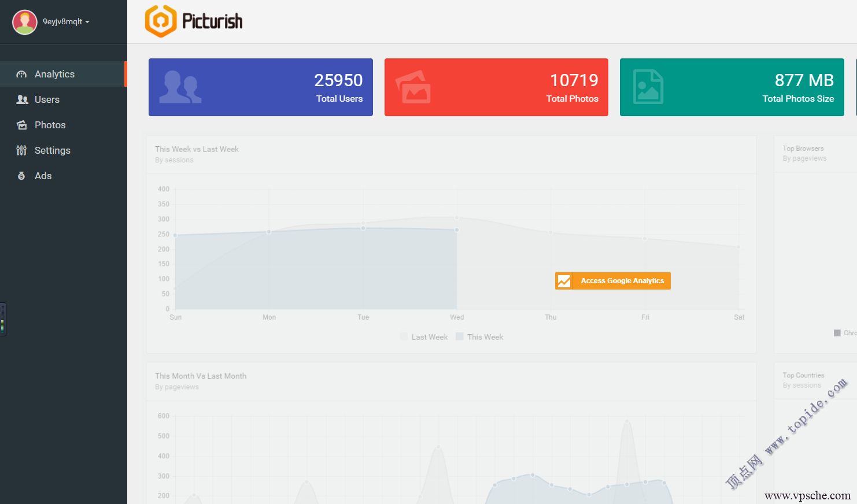The width and height of the screenshot is (857, 504).
Task: Go to the Settings page
Action: point(52,150)
